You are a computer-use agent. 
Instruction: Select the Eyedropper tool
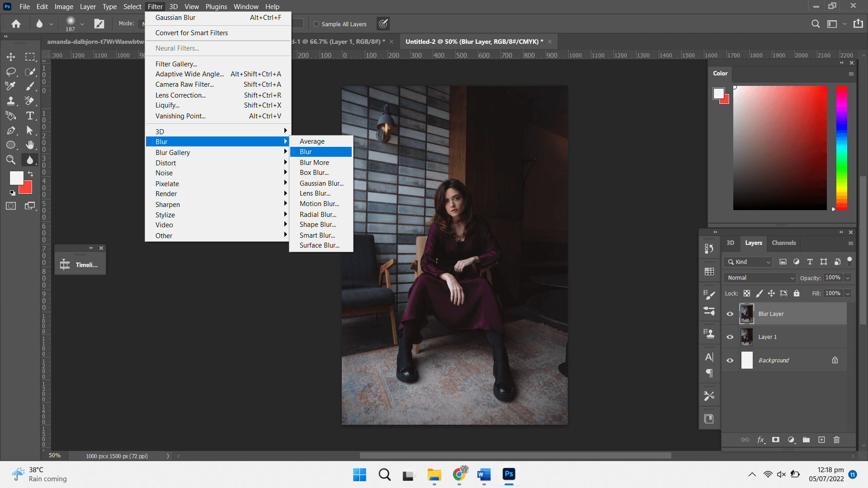11,86
